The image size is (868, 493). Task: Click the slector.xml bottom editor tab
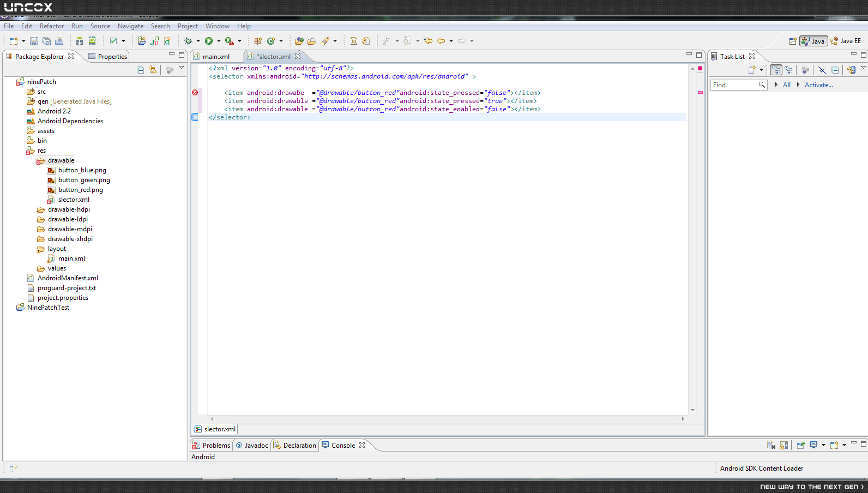pos(215,429)
